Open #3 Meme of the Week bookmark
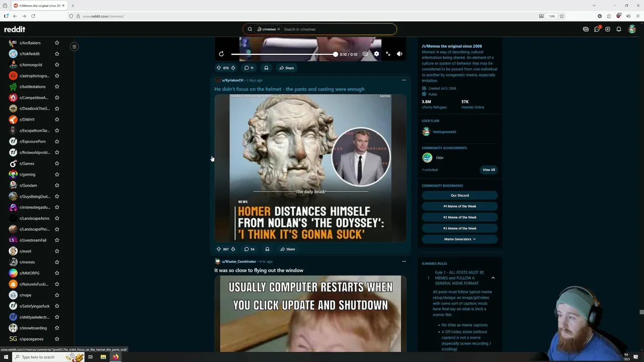The image size is (644, 362). tap(460, 228)
